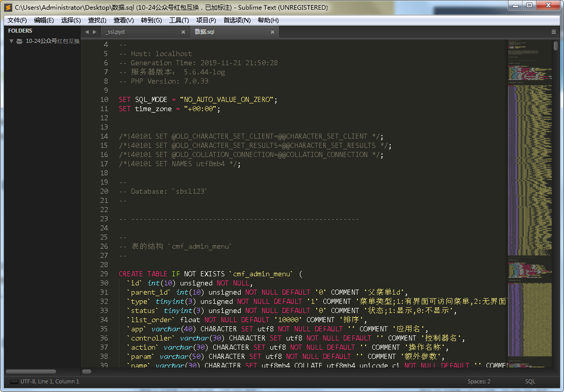Click the editor vertical scrollbar handle
The image size is (564, 392).
click(555, 46)
